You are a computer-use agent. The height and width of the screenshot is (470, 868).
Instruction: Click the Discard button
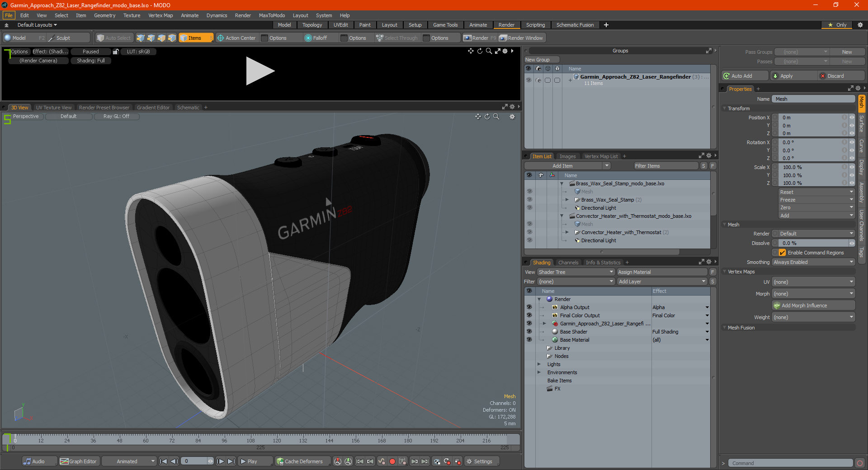point(841,76)
